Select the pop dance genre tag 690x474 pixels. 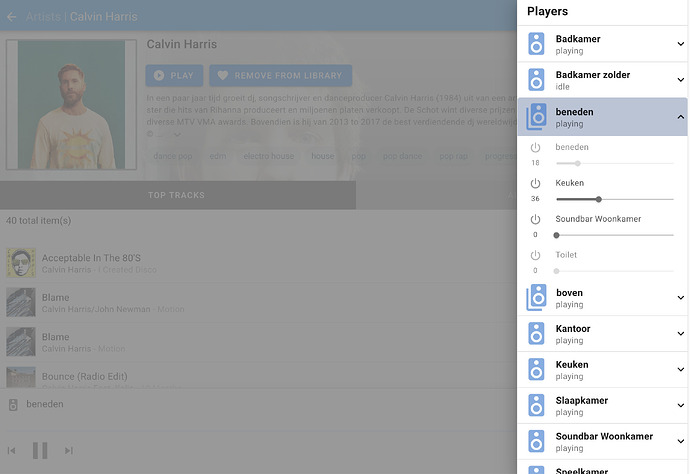pyautogui.click(x=402, y=156)
